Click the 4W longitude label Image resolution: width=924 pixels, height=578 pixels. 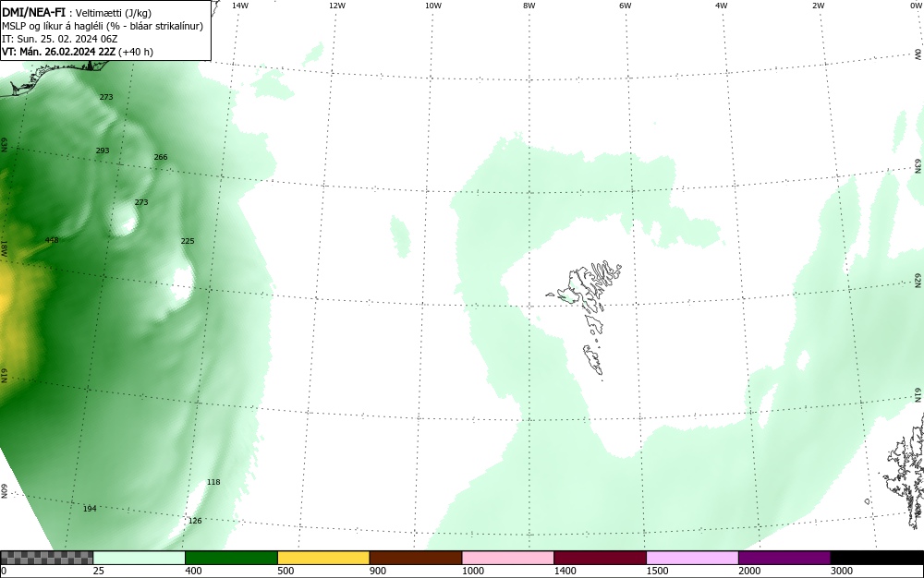722,6
